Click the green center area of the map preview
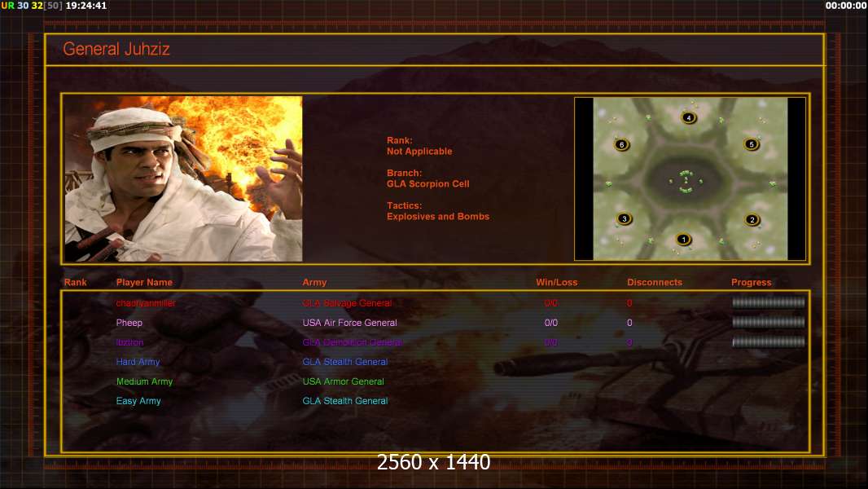The height and width of the screenshot is (489, 868). click(686, 181)
